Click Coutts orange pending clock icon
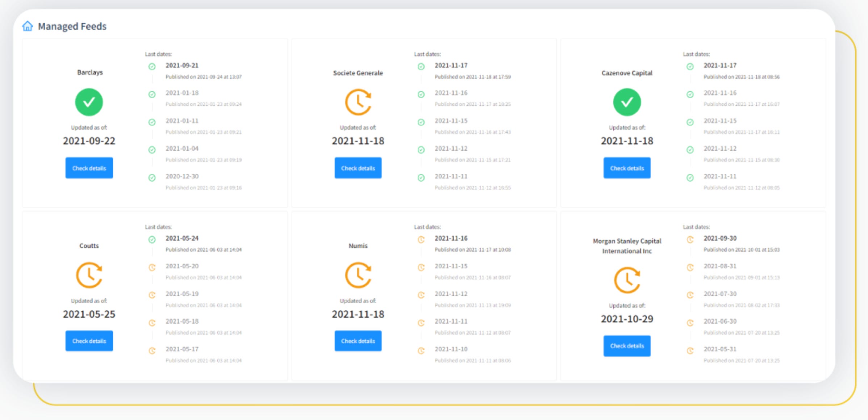Image resolution: width=868 pixels, height=420 pixels. (x=89, y=275)
